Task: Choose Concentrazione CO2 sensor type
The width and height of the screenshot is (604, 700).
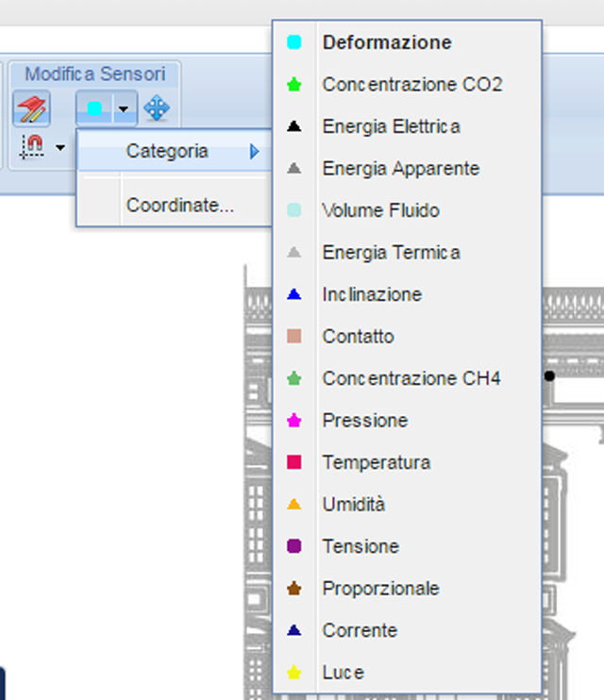Action: (411, 85)
